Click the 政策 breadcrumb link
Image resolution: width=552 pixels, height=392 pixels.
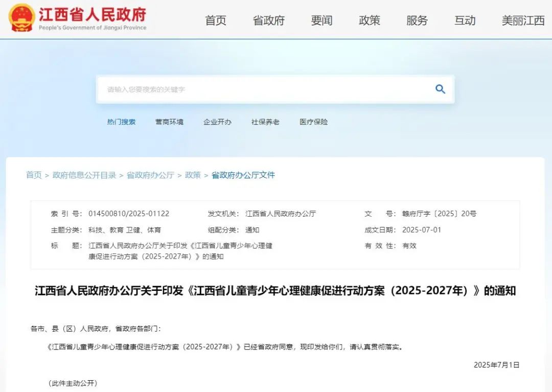point(193,175)
